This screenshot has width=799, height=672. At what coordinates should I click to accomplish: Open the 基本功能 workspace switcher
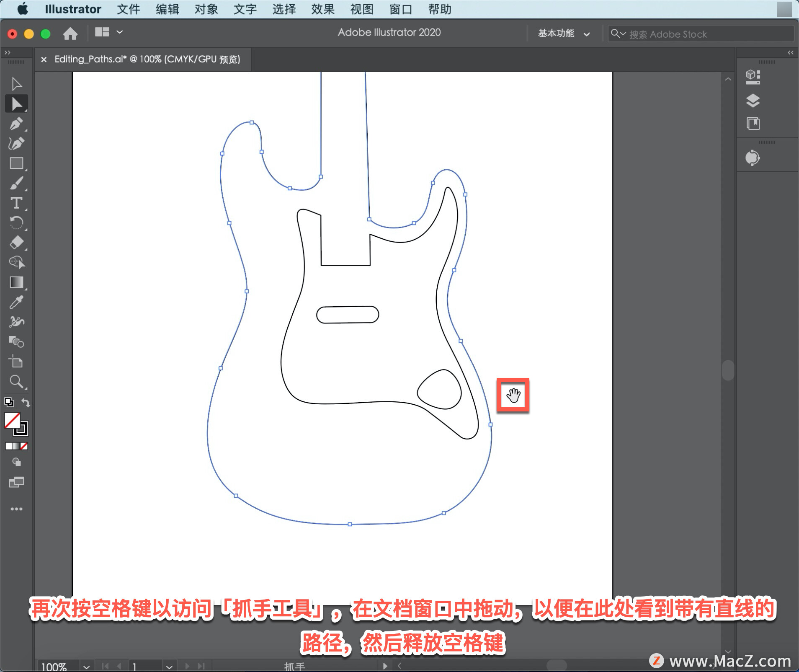point(563,34)
